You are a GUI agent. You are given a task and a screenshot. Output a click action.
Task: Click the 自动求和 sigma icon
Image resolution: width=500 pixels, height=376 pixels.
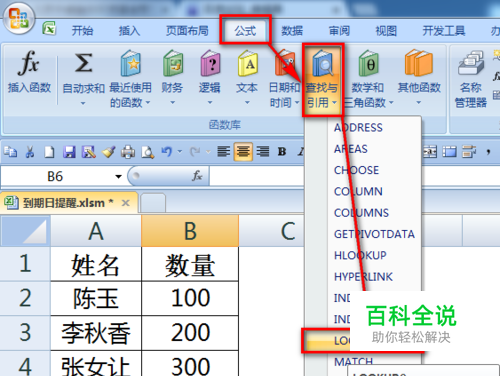tap(83, 63)
